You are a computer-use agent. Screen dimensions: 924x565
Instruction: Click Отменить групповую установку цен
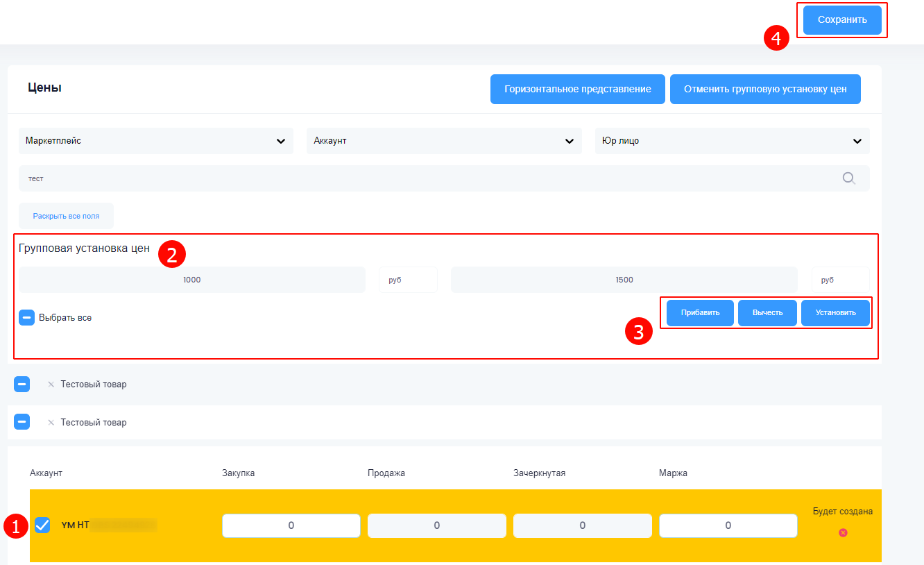point(765,90)
